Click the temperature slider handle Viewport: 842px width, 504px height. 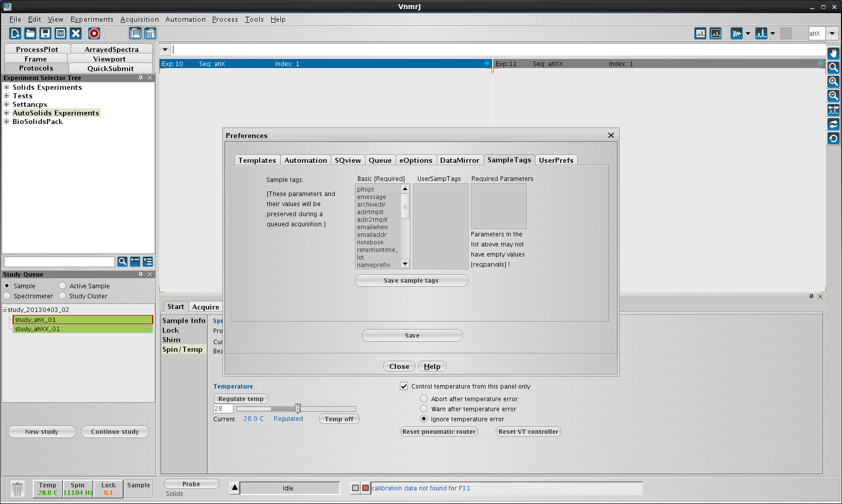coord(297,409)
